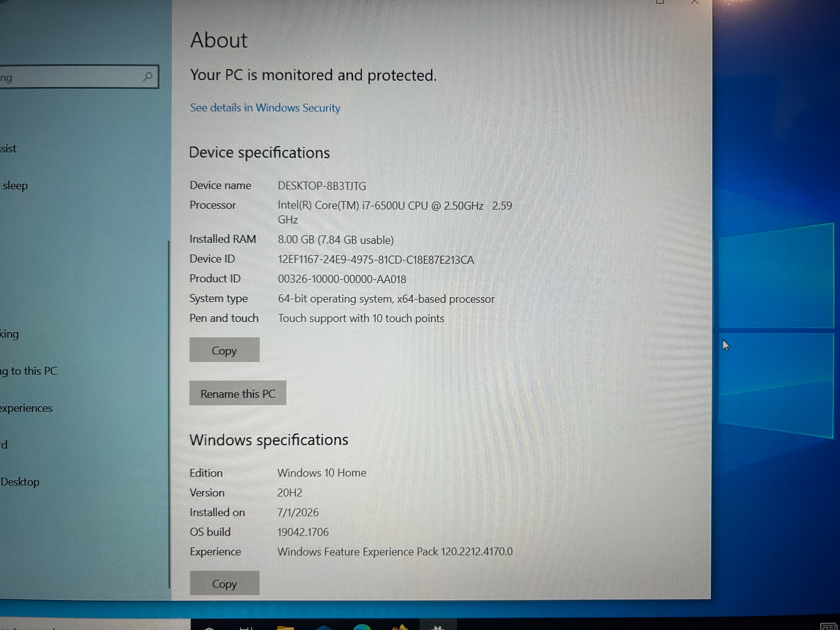Viewport: 840px width, 630px height.
Task: Open File Explorer from the taskbar
Action: coord(285,627)
